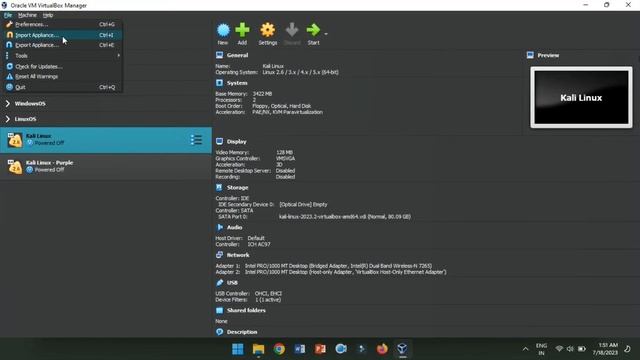This screenshot has width=640, height=360.
Task: Click the General section icon
Action: (220, 55)
